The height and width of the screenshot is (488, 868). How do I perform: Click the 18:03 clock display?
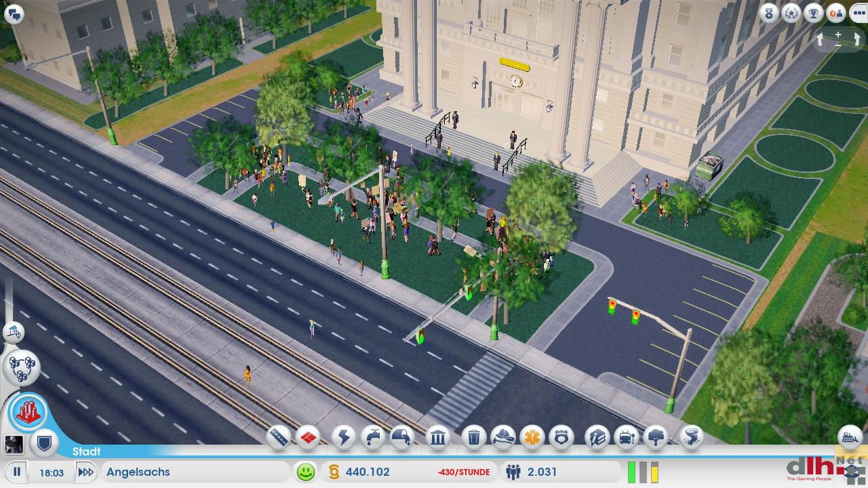coord(52,472)
